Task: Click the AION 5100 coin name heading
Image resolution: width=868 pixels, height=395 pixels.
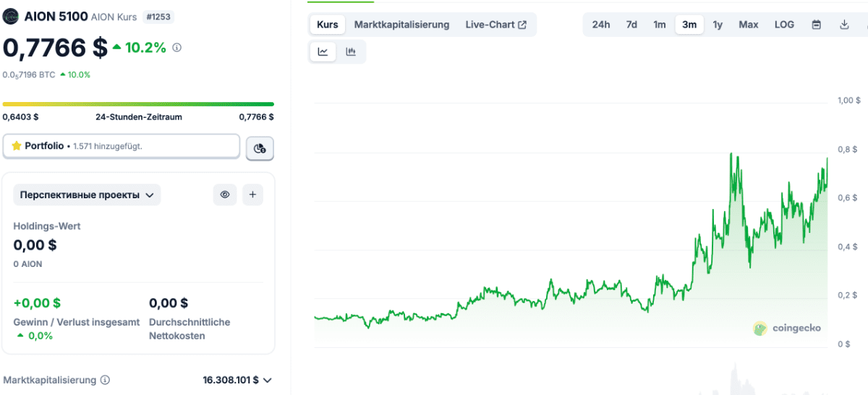Action: 56,17
